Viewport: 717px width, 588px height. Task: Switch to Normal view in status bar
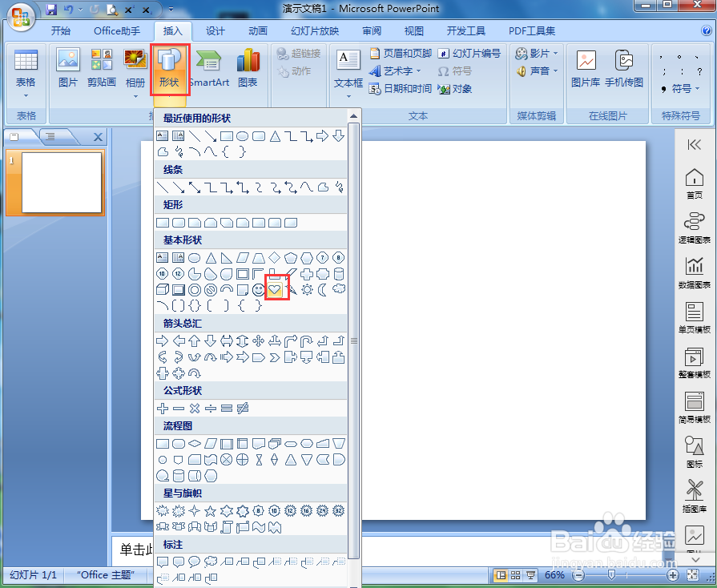(x=501, y=575)
